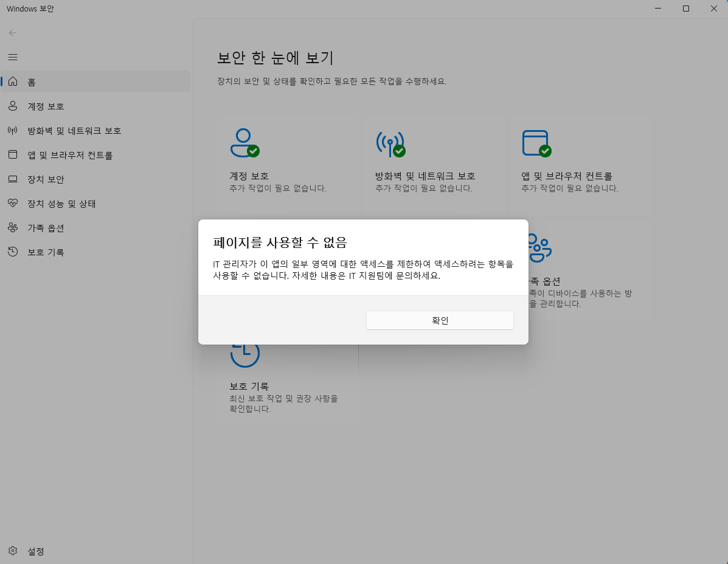The height and width of the screenshot is (564, 728).
Task: Click the back arrow at top left
Action: pyautogui.click(x=12, y=33)
